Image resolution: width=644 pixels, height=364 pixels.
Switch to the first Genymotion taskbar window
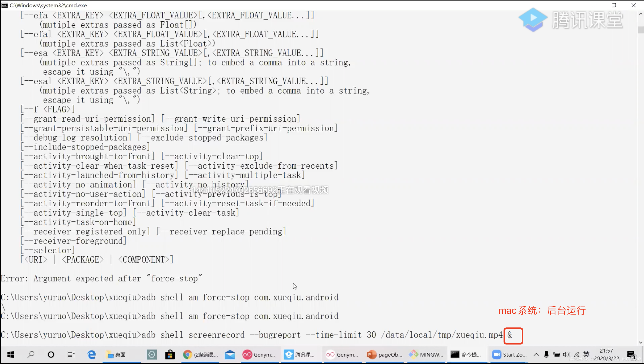point(258,355)
